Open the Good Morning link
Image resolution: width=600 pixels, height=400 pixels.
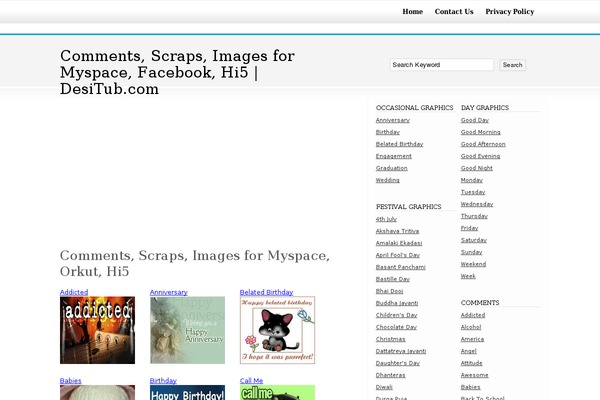tap(481, 132)
